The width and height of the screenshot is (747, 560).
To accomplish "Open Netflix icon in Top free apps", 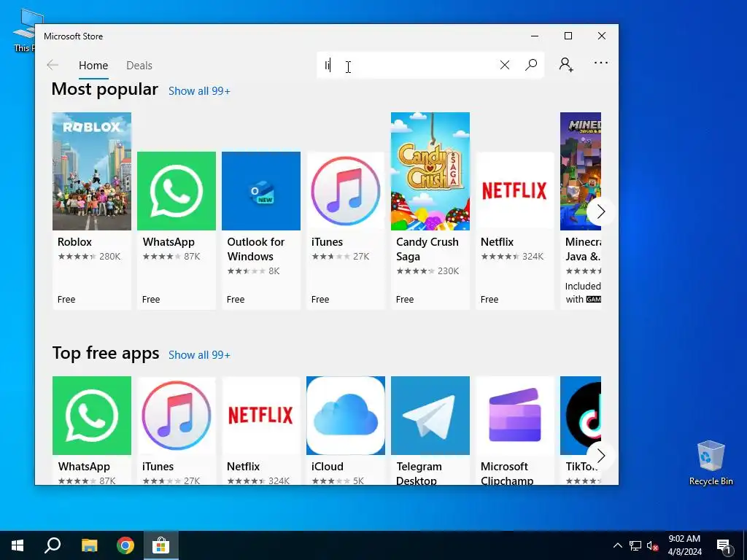I will (x=261, y=415).
